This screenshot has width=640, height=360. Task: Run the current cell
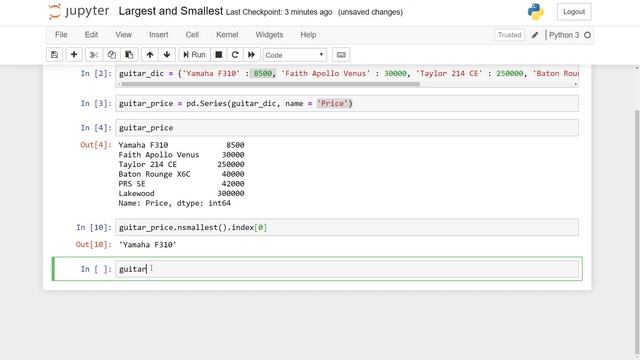point(194,55)
